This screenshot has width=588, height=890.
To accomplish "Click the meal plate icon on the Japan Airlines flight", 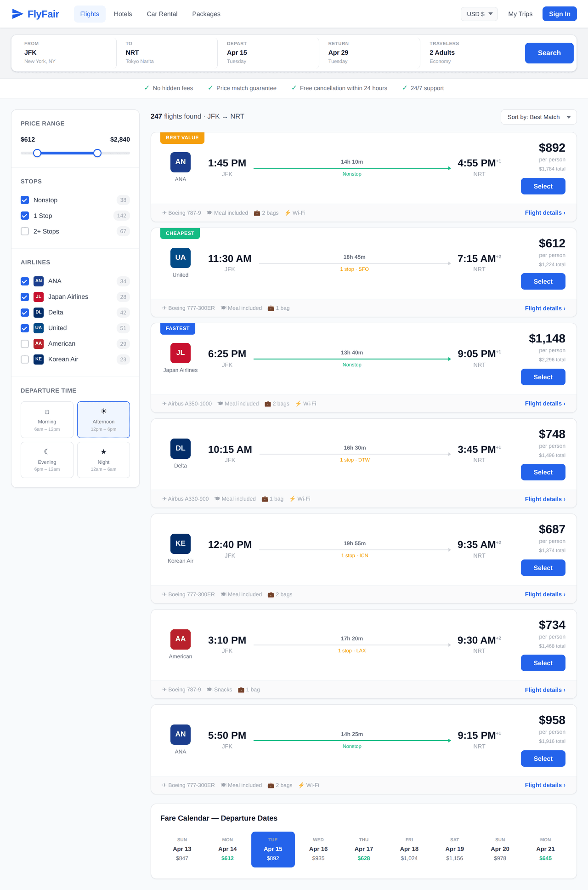I will 220,404.
